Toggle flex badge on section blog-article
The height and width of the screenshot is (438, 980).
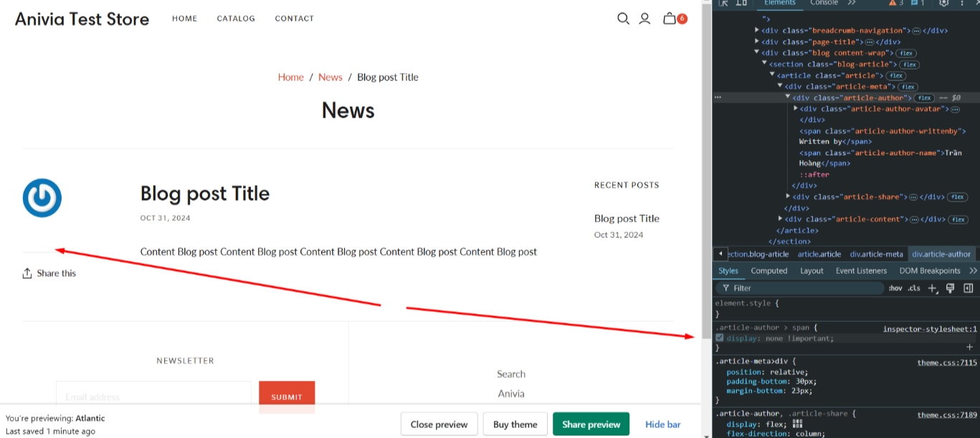[x=910, y=65]
